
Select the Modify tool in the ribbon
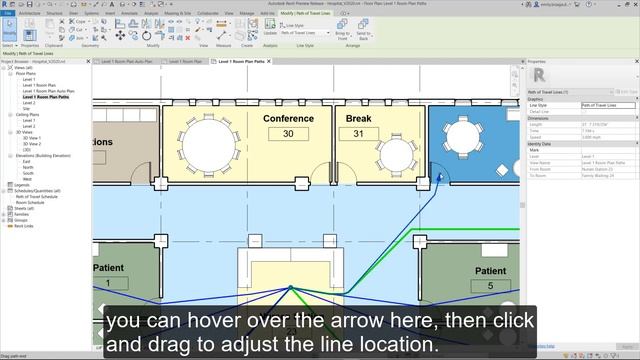(9, 29)
